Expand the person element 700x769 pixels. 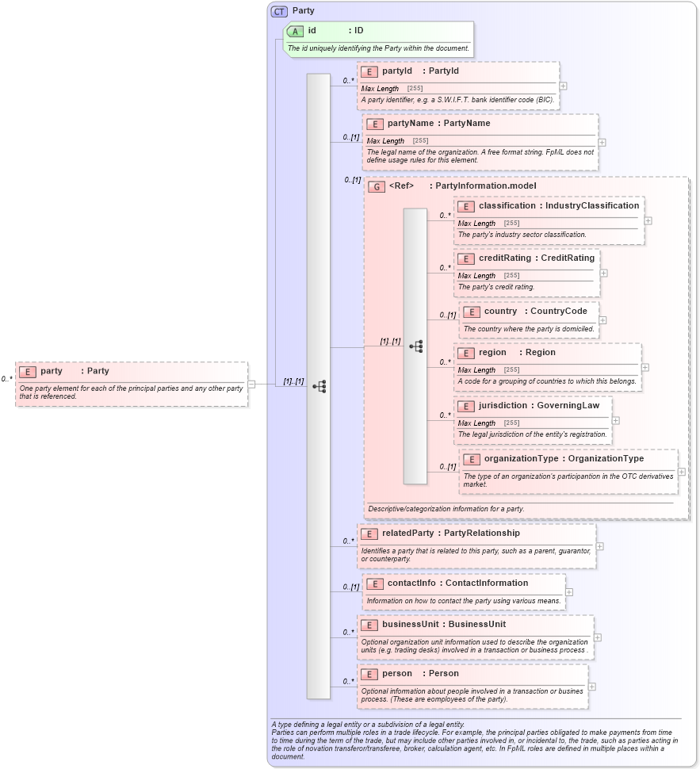pos(592,687)
